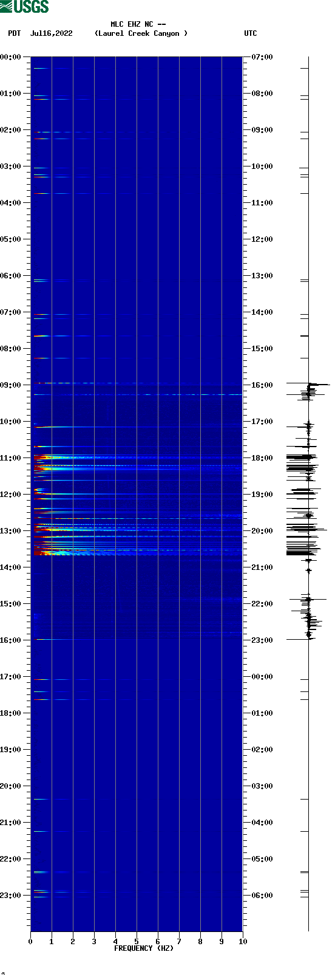The width and height of the screenshot is (335, 980).
Task: Click the 'Jul16,2022' date text
Action: [x=51, y=33]
